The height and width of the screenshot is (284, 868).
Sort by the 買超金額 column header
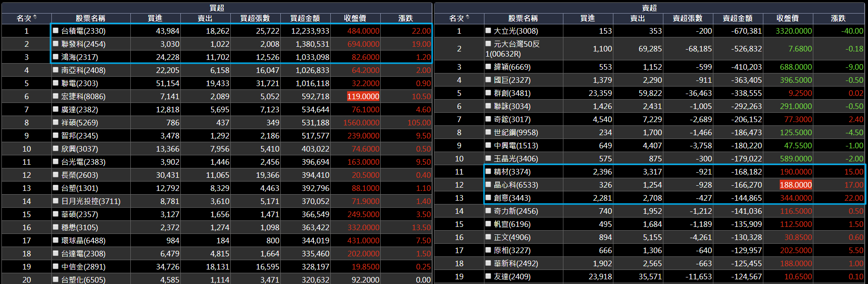click(305, 18)
